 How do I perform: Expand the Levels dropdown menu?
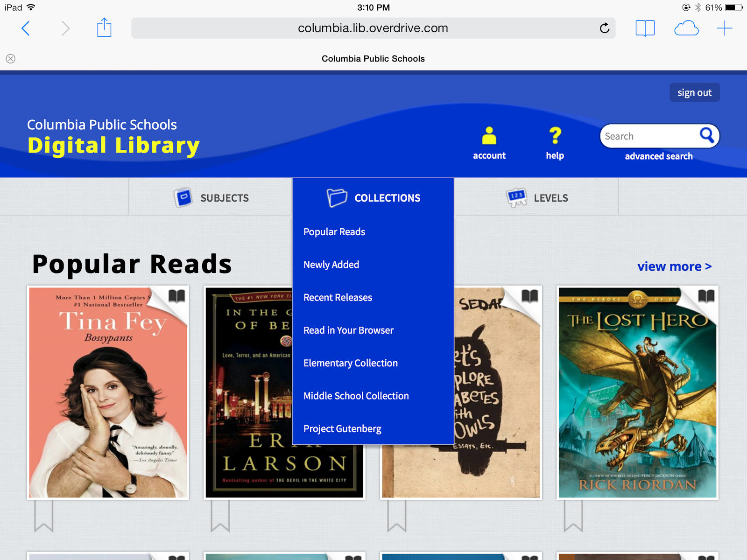pyautogui.click(x=536, y=198)
